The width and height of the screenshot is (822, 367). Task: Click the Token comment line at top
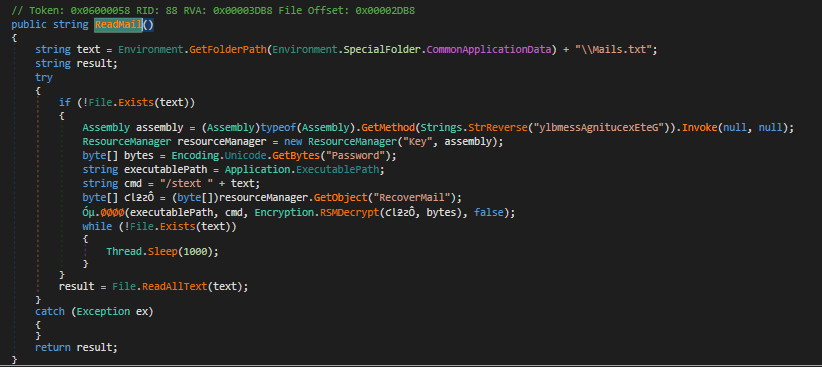click(214, 10)
